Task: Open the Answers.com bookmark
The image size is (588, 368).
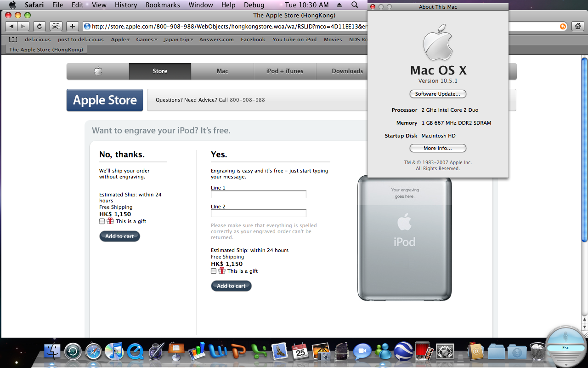Action: click(216, 40)
